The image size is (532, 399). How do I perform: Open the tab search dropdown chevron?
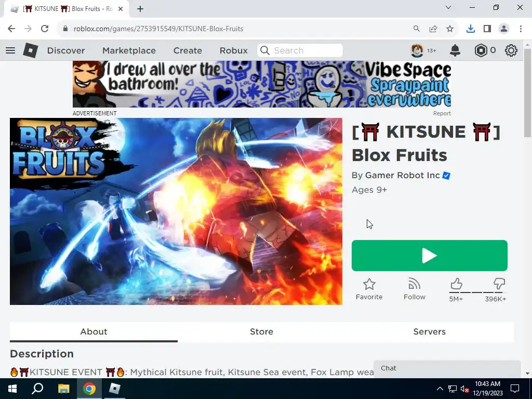tap(448, 7)
